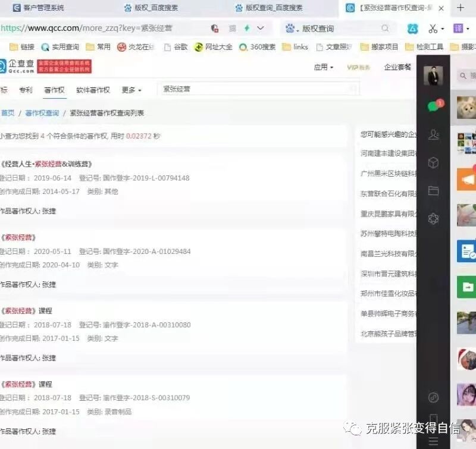Open 重庆昆鹏家具 suggested company
The image size is (476, 449).
coord(389,214)
